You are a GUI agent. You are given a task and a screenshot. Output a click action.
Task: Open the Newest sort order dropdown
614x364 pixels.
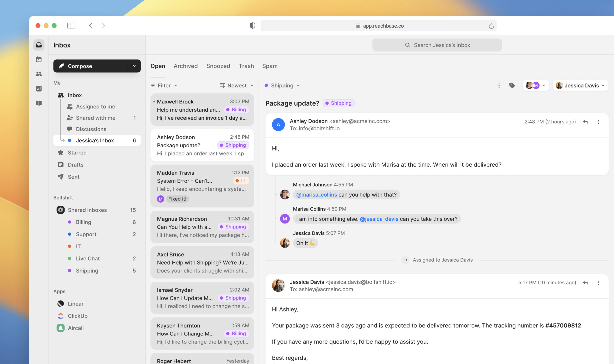pos(236,85)
